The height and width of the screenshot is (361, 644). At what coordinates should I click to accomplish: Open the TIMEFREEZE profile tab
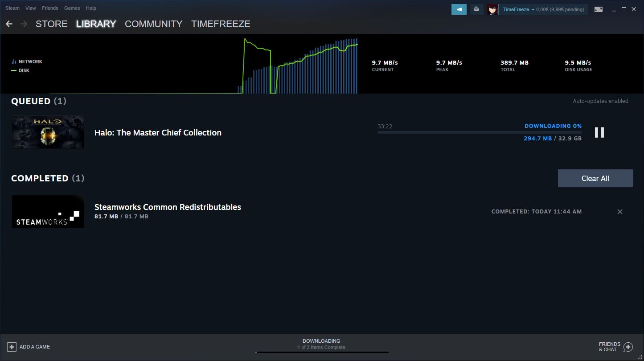click(x=221, y=24)
